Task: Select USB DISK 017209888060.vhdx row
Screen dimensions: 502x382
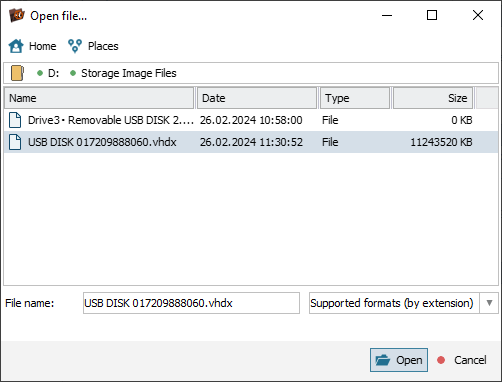Action: [x=251, y=142]
